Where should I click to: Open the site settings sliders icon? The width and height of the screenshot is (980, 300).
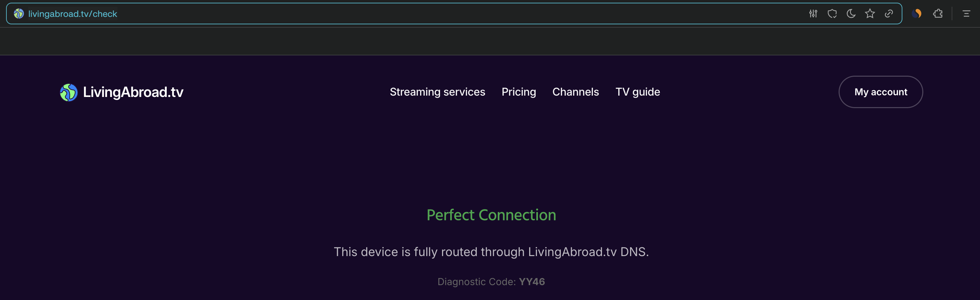point(813,14)
